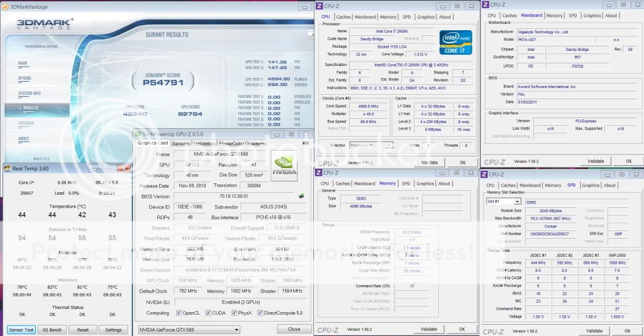The width and height of the screenshot is (644, 336).
Task: Click the Intel Core i7 logo badge
Action: pyautogui.click(x=455, y=42)
